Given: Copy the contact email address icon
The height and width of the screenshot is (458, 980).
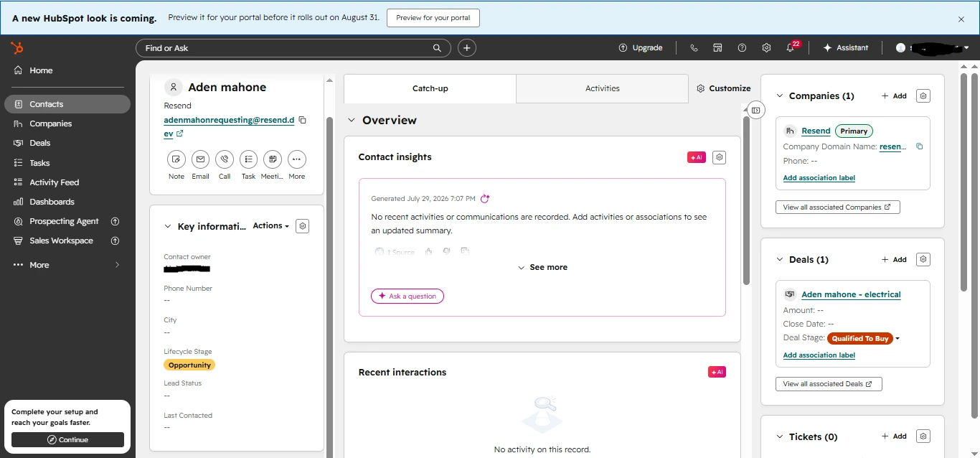Looking at the screenshot, I should [303, 120].
